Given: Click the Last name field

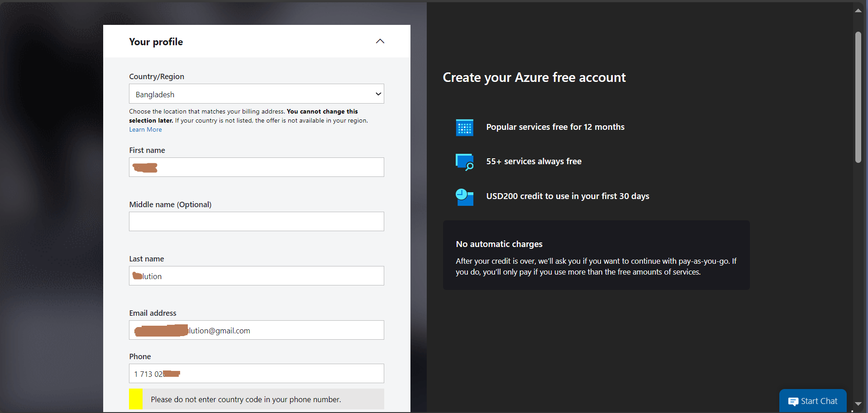Looking at the screenshot, I should click(x=256, y=275).
